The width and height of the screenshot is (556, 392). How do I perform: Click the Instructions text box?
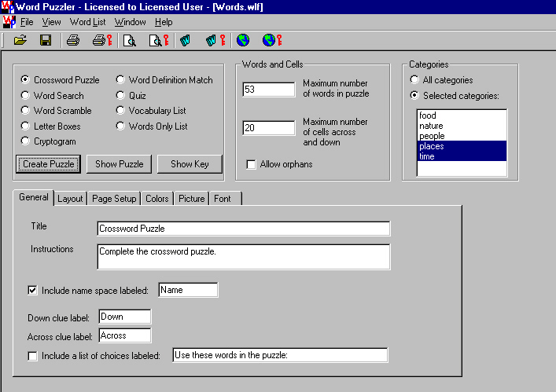pyautogui.click(x=244, y=257)
